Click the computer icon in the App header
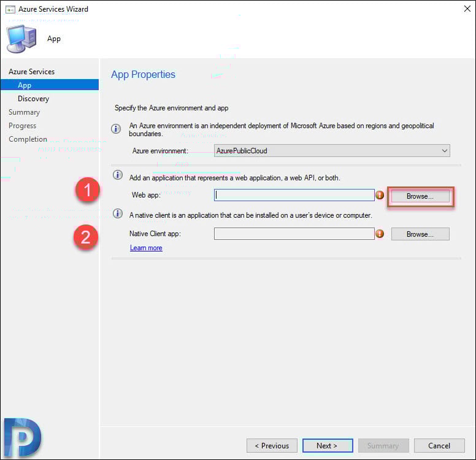Image resolution: width=476 pixels, height=460 pixels. 21,39
